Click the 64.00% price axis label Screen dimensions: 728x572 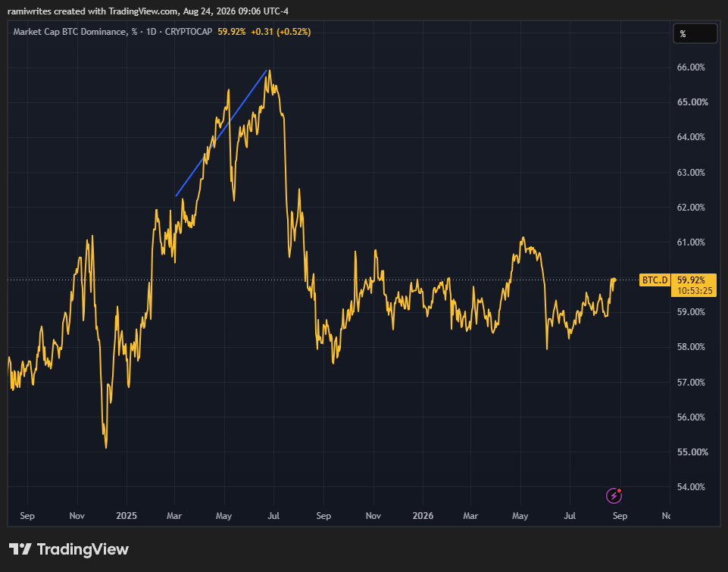pos(691,137)
